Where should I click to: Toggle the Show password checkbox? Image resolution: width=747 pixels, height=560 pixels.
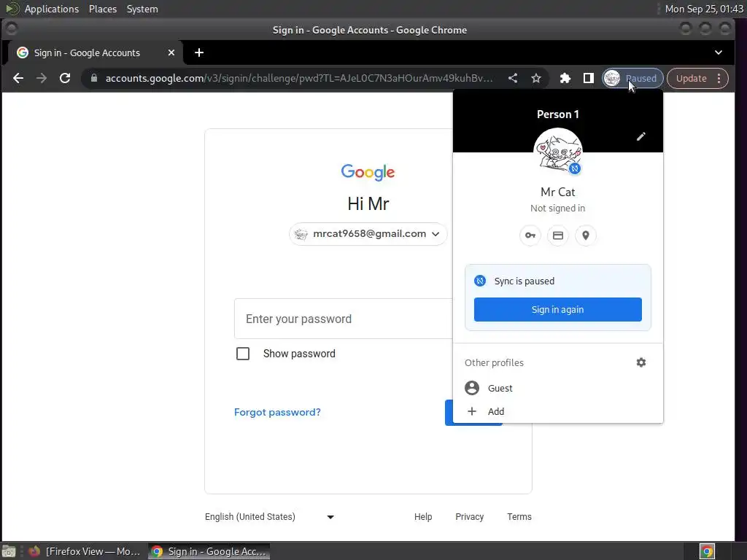243,354
